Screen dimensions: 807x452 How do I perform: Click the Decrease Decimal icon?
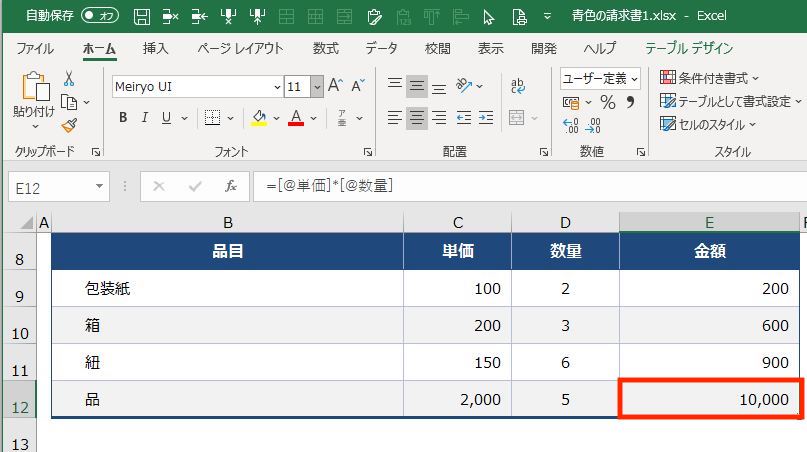click(x=593, y=126)
